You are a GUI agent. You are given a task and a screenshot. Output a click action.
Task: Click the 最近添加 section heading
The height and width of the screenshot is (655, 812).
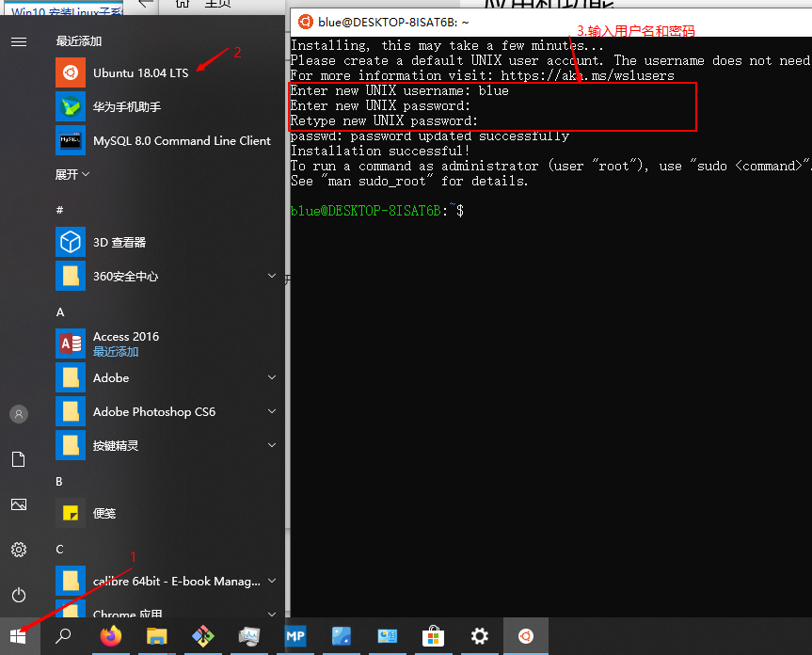pos(79,40)
